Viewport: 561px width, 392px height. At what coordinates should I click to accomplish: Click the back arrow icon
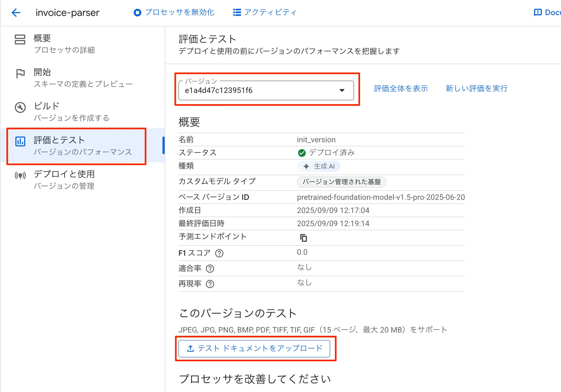[x=16, y=13]
